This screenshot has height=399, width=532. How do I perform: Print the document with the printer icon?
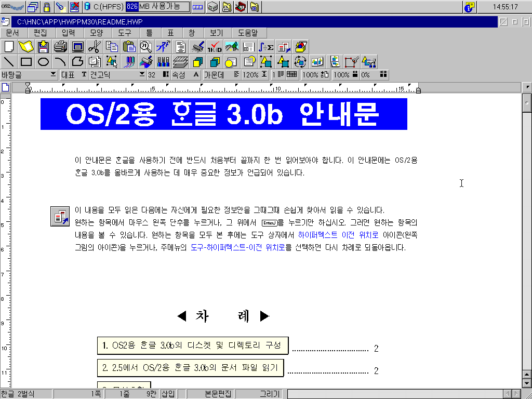[x=60, y=47]
